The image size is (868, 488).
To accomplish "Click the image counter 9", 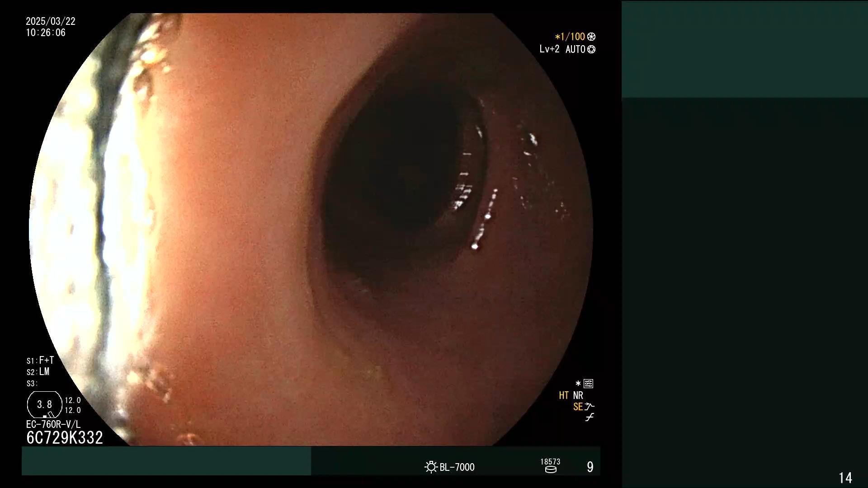I will pyautogui.click(x=590, y=467).
